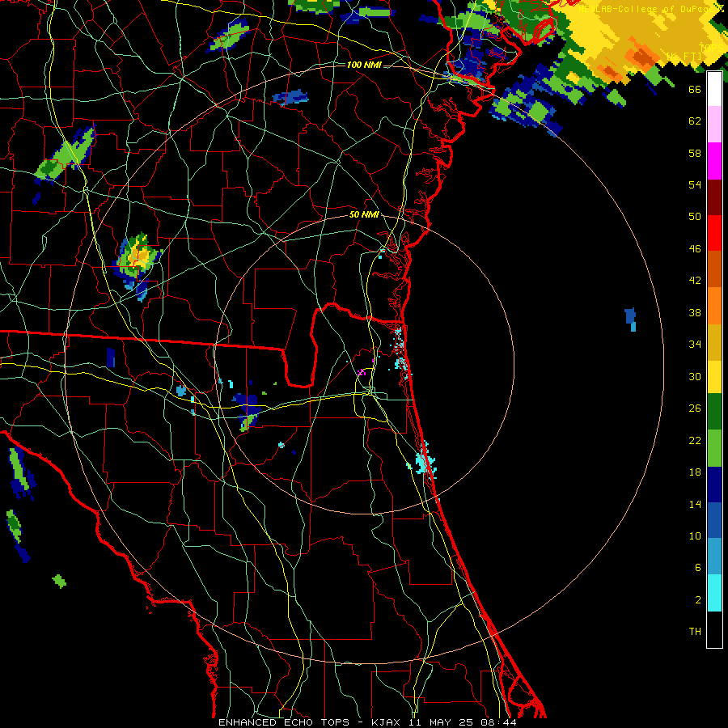Click the 'TH' threshold label
Image resolution: width=728 pixels, height=728 pixels.
[x=695, y=631]
